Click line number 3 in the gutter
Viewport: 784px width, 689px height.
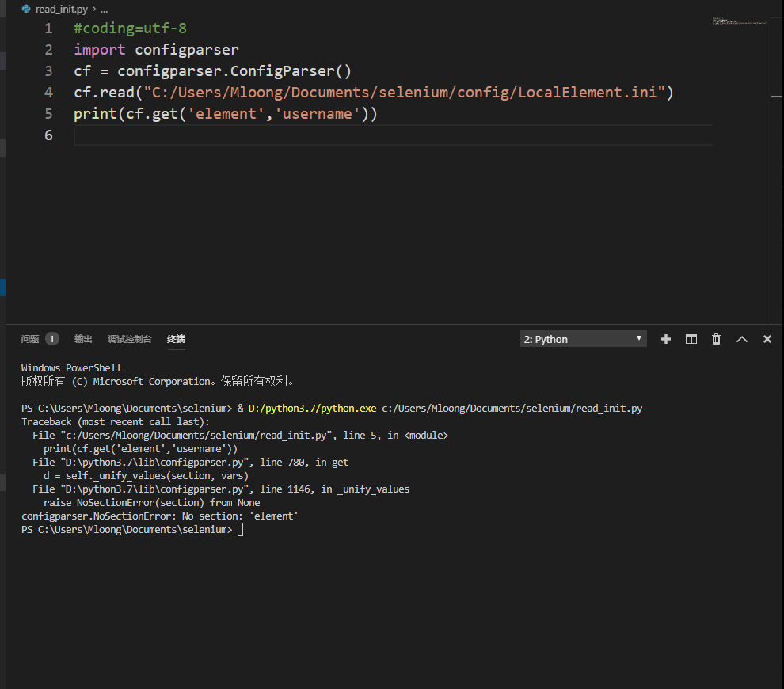pyautogui.click(x=48, y=71)
